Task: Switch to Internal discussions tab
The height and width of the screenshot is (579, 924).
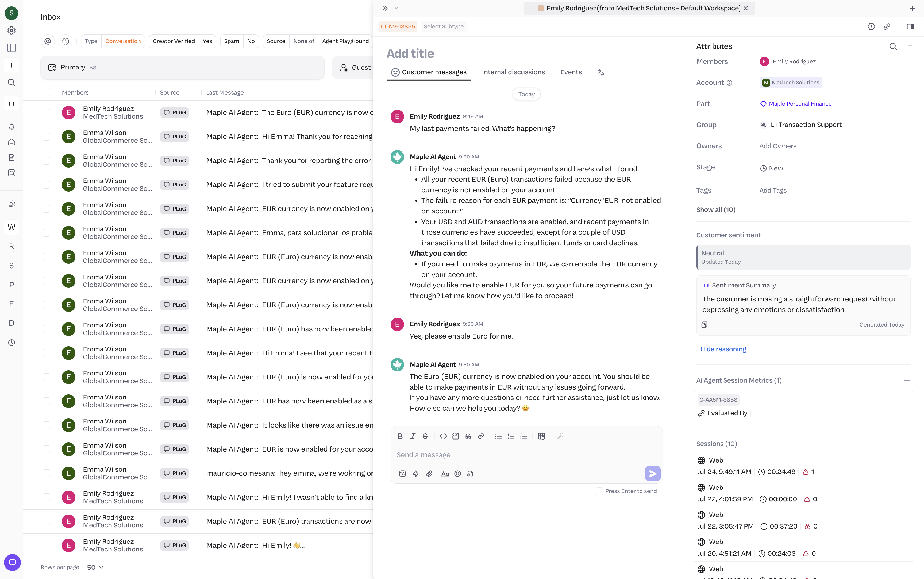Action: pos(513,72)
